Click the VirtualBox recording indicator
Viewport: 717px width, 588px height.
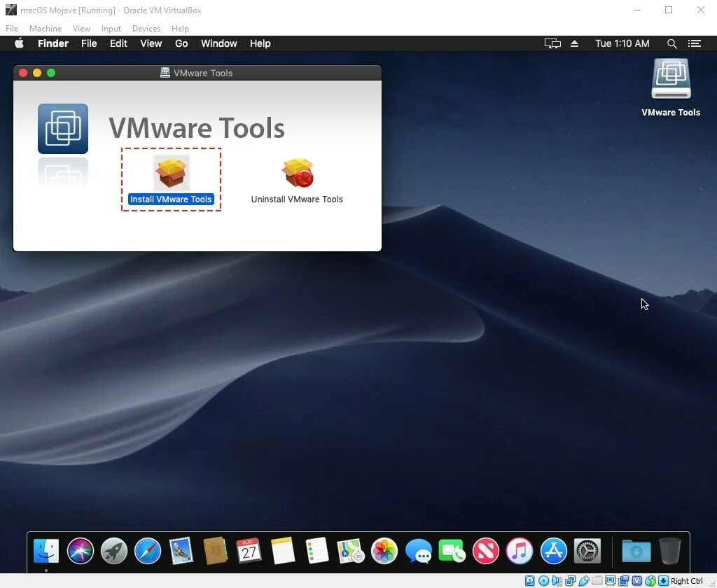coord(623,581)
